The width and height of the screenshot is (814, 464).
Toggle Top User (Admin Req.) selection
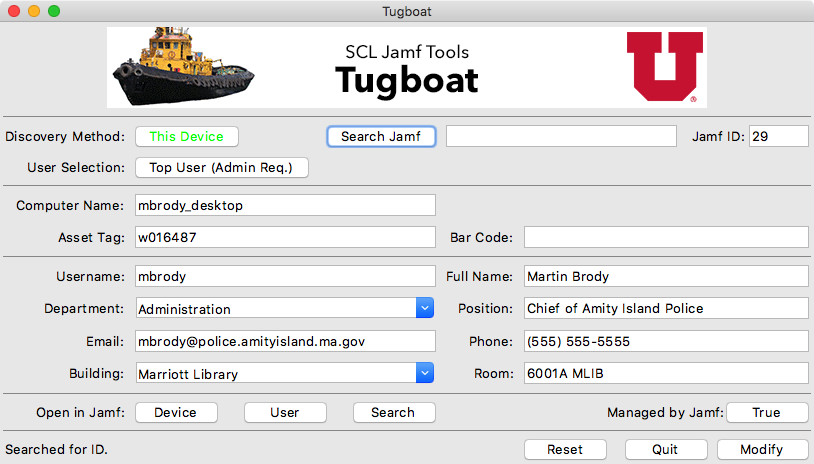(x=222, y=168)
